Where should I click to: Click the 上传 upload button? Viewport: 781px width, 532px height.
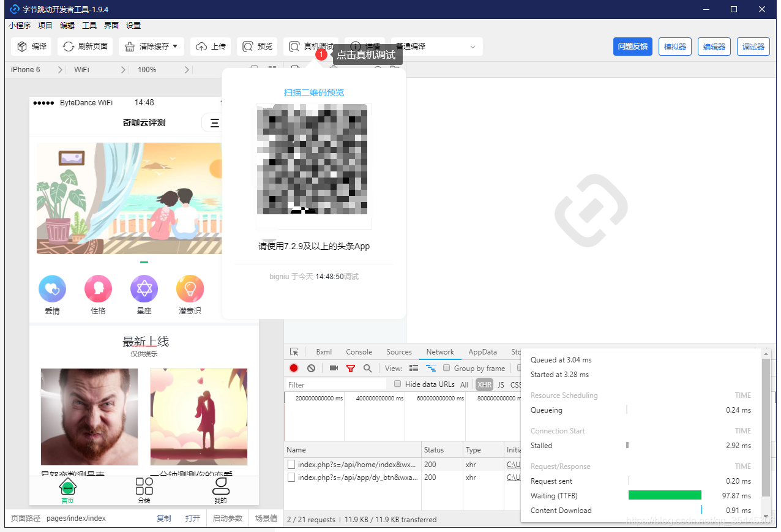click(211, 47)
